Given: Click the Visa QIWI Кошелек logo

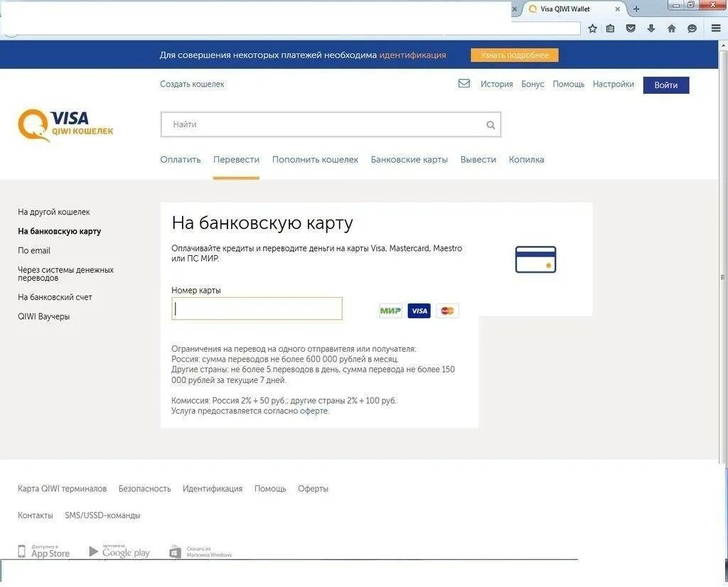Looking at the screenshot, I should [65, 125].
